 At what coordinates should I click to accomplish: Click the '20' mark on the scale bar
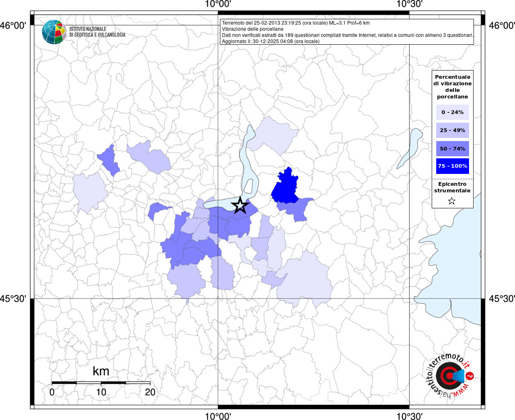click(150, 392)
